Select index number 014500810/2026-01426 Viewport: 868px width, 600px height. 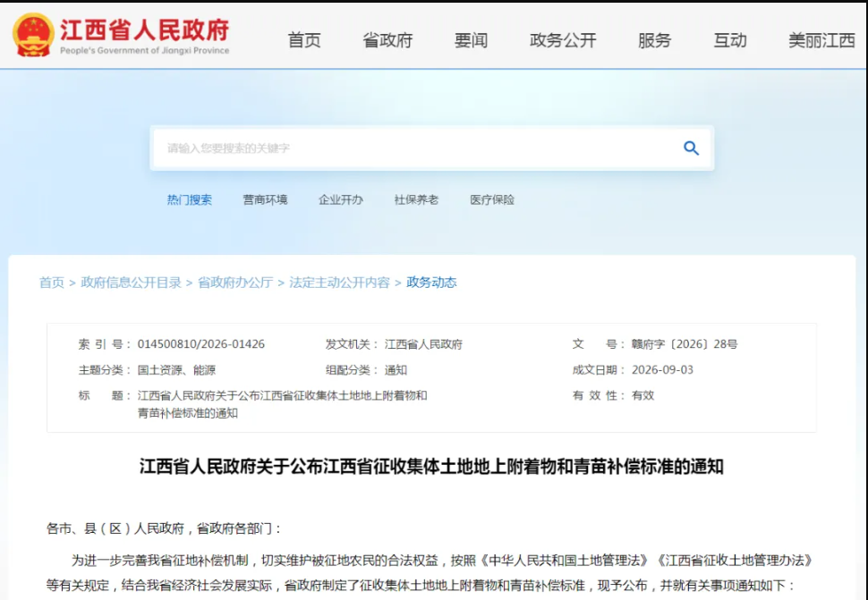click(x=201, y=344)
